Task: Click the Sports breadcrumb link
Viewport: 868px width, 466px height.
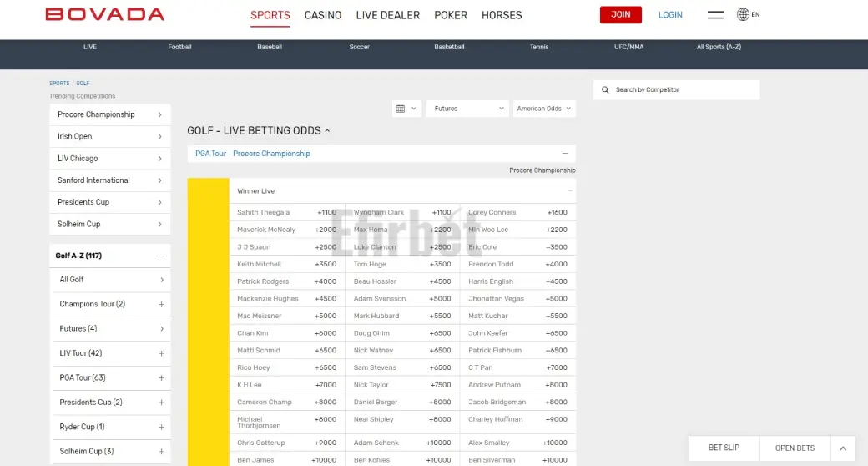Action: 59,84
